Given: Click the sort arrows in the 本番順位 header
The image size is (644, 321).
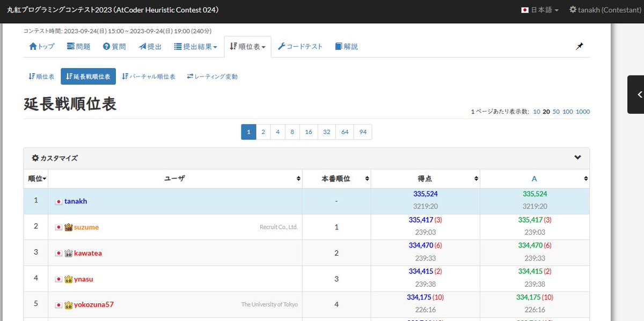Looking at the screenshot, I should click(367, 178).
